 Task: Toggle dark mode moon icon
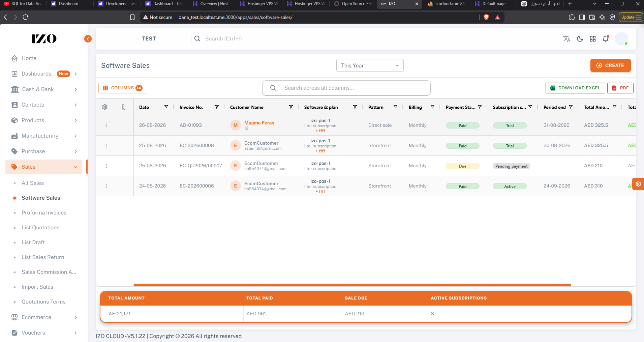coord(580,39)
